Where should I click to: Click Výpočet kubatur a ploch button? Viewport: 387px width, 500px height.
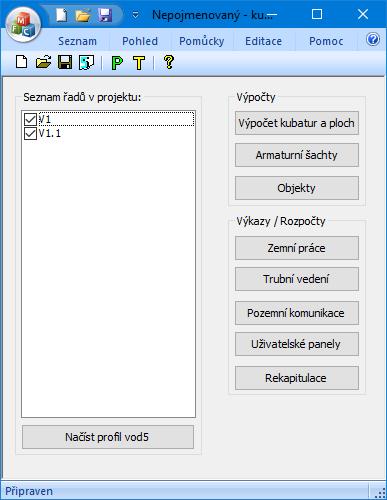[297, 123]
